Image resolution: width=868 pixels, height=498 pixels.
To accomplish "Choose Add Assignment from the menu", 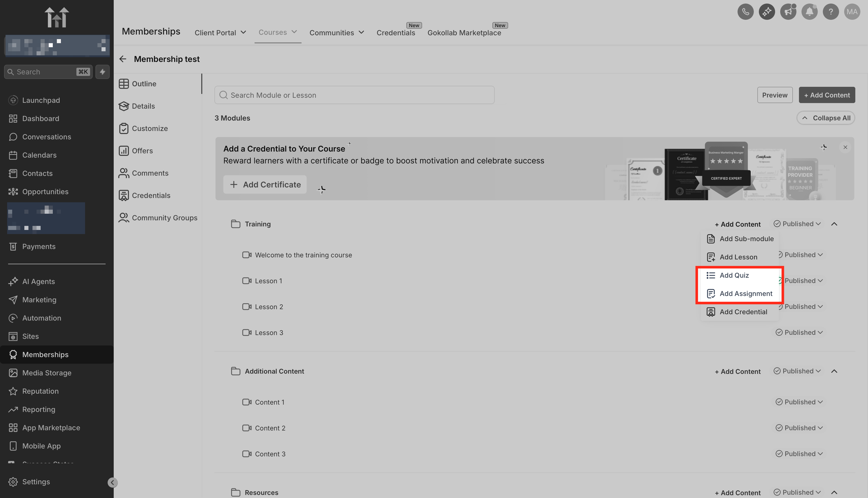I will coord(746,293).
